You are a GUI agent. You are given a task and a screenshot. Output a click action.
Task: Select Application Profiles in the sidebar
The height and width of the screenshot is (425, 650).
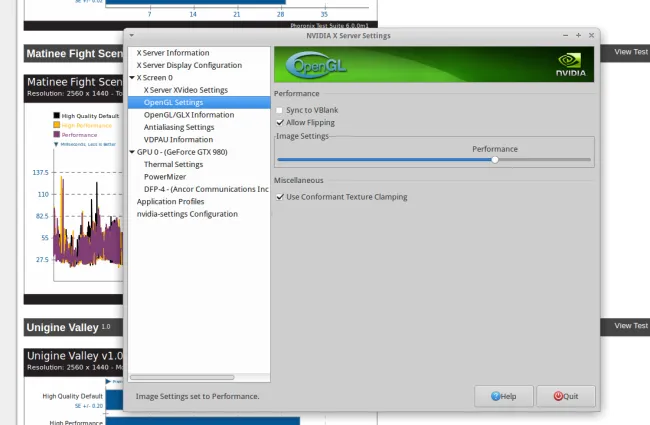[x=176, y=202]
